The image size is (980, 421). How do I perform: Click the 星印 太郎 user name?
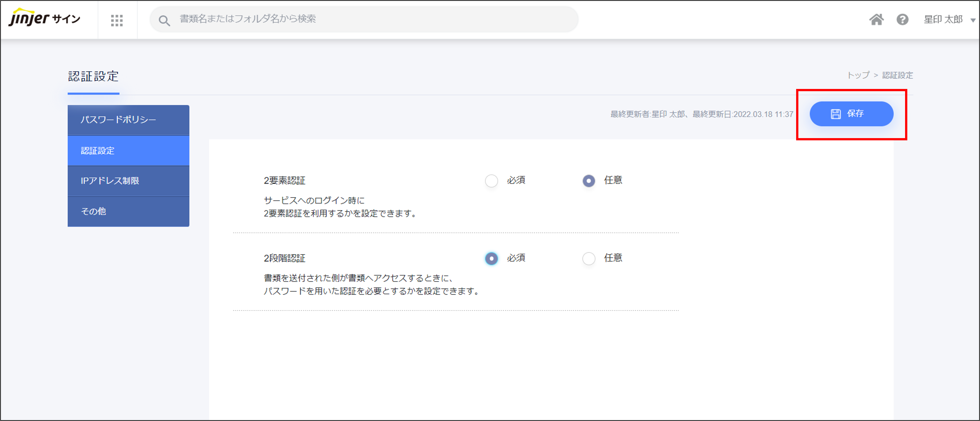coord(943,19)
